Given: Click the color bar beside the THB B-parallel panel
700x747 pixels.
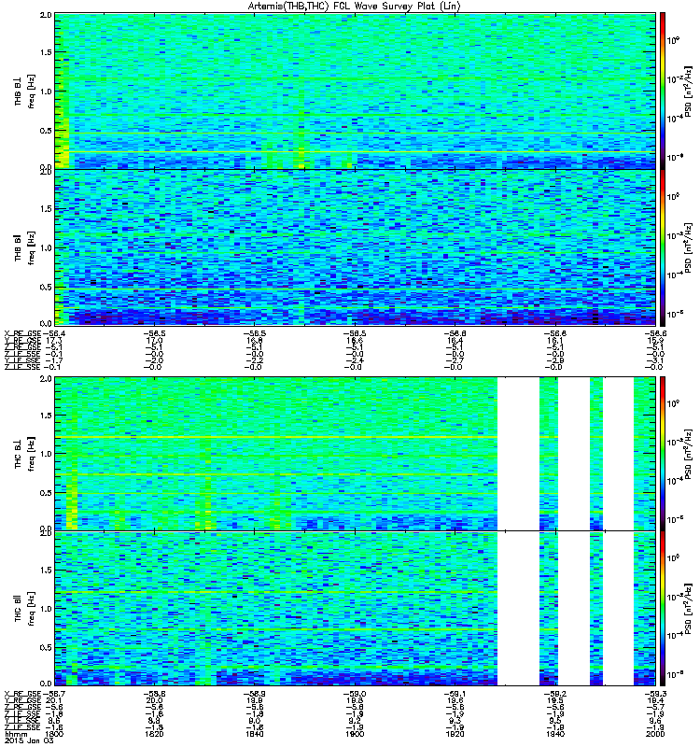Looking at the screenshot, I should pyautogui.click(x=663, y=247).
